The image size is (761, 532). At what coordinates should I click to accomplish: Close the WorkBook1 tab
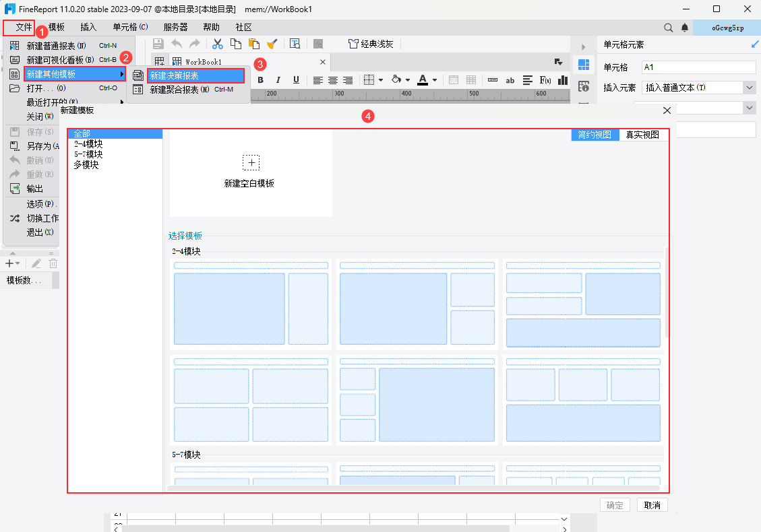[x=323, y=62]
